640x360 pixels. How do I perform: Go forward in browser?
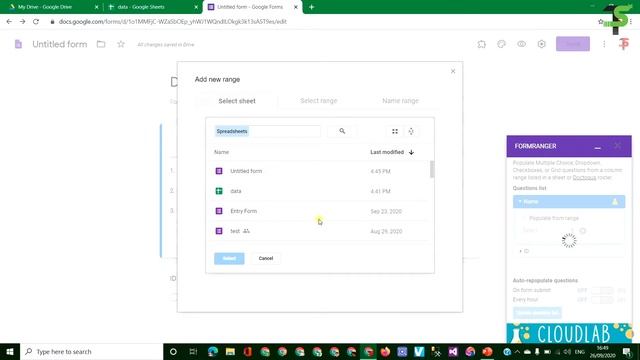click(x=22, y=22)
